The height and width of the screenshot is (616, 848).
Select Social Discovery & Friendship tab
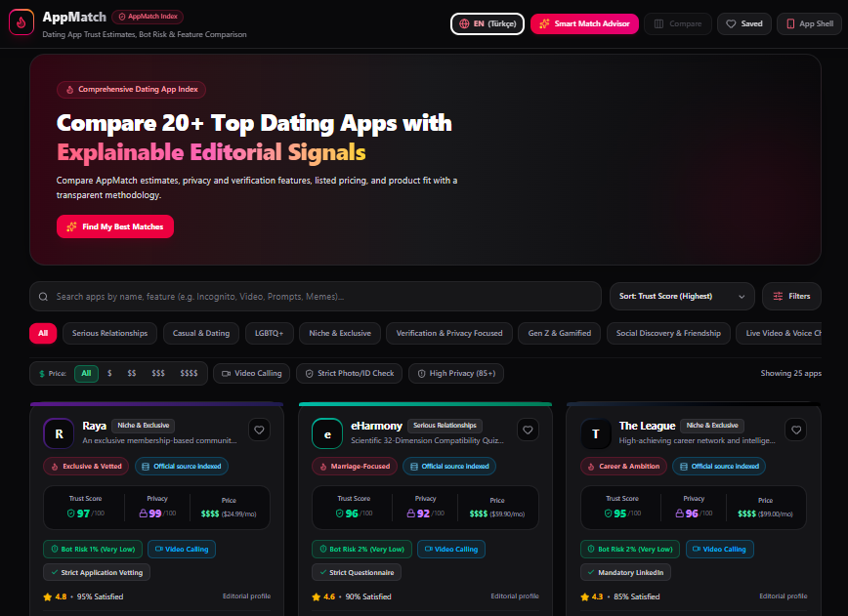668,334
